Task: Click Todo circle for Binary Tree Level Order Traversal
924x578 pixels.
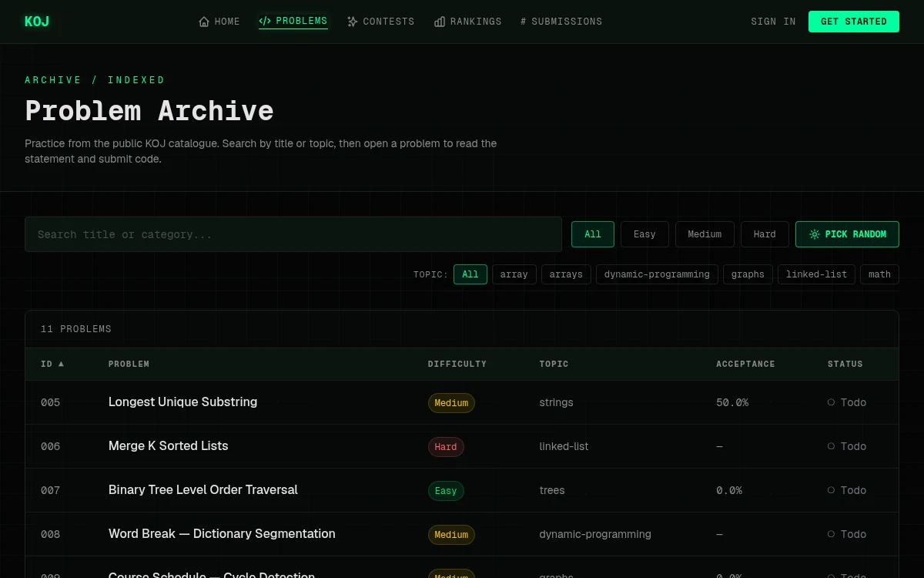Action: 831,490
